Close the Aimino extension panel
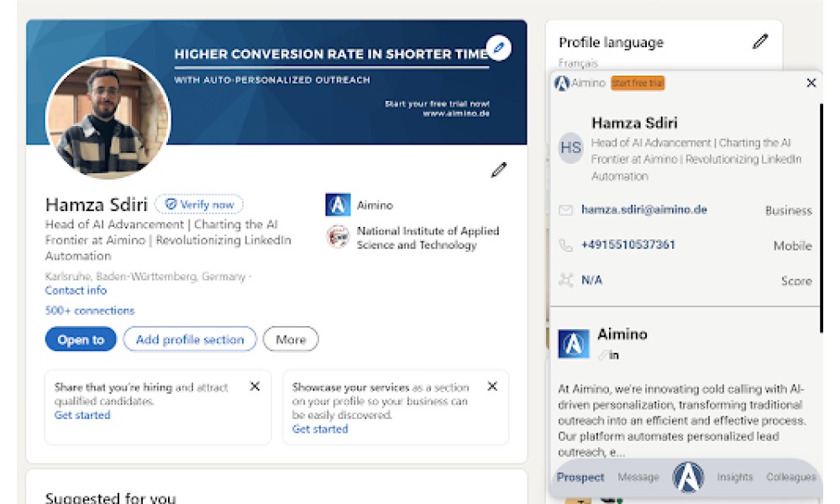 [x=811, y=83]
